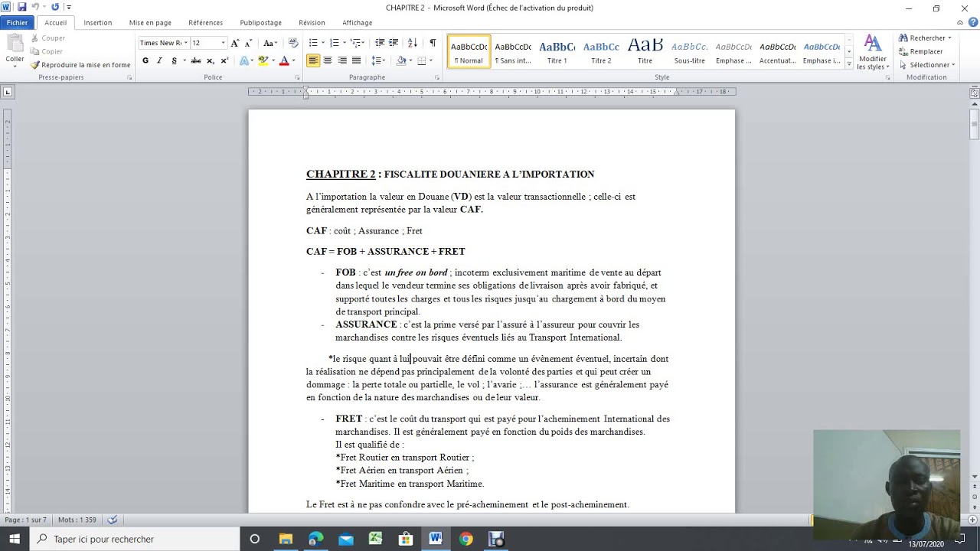Toggle italic formatting
This screenshot has height=551, width=980.
click(159, 60)
